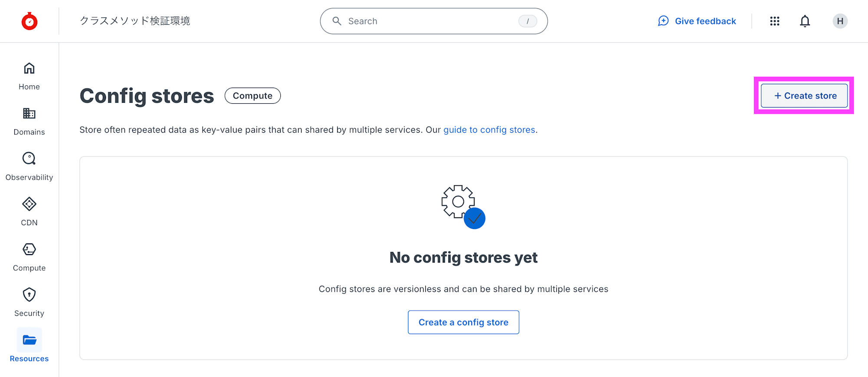The image size is (868, 377).
Task: Focus the Search input field
Action: coord(430,21)
